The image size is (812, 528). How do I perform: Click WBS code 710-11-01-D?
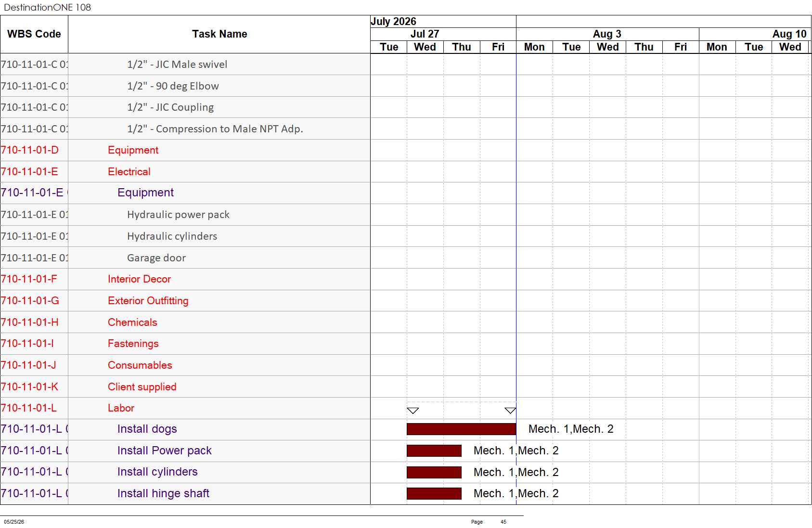30,150
